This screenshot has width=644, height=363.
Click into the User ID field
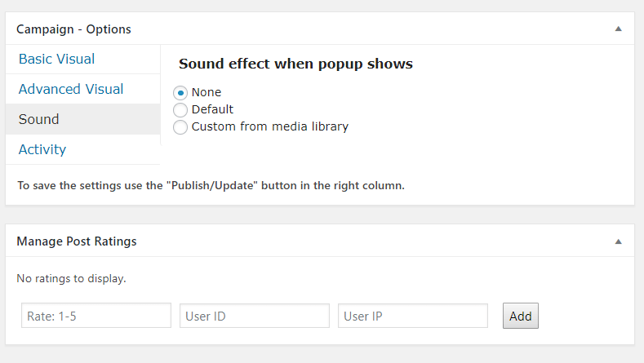(x=255, y=316)
